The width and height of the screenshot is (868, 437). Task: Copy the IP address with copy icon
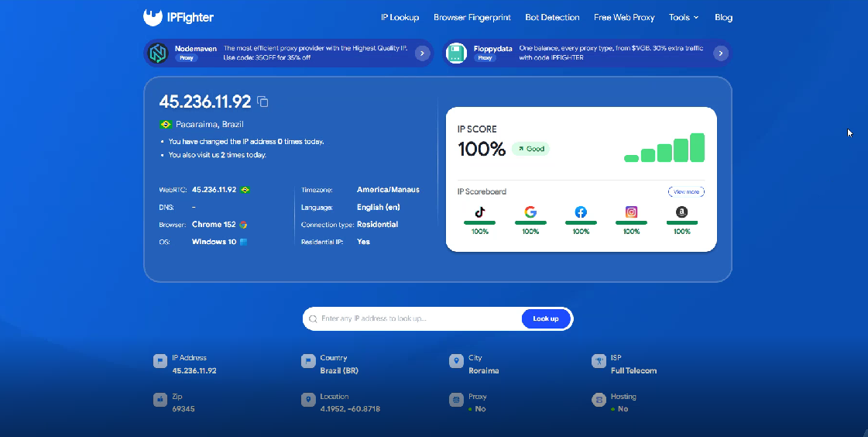click(263, 102)
